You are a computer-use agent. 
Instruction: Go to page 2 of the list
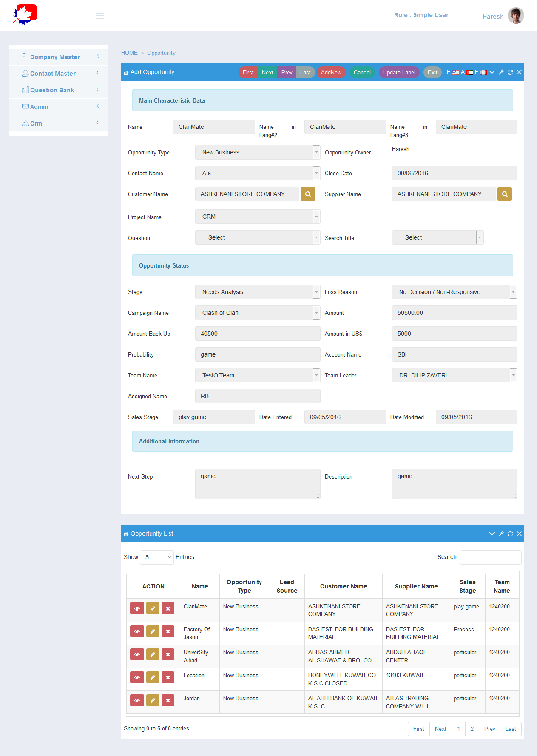point(472,729)
